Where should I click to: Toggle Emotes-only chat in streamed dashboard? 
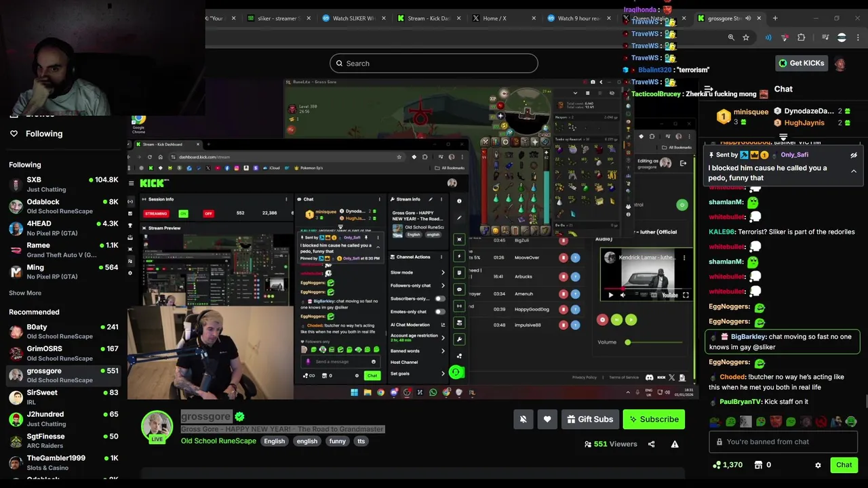(x=440, y=312)
